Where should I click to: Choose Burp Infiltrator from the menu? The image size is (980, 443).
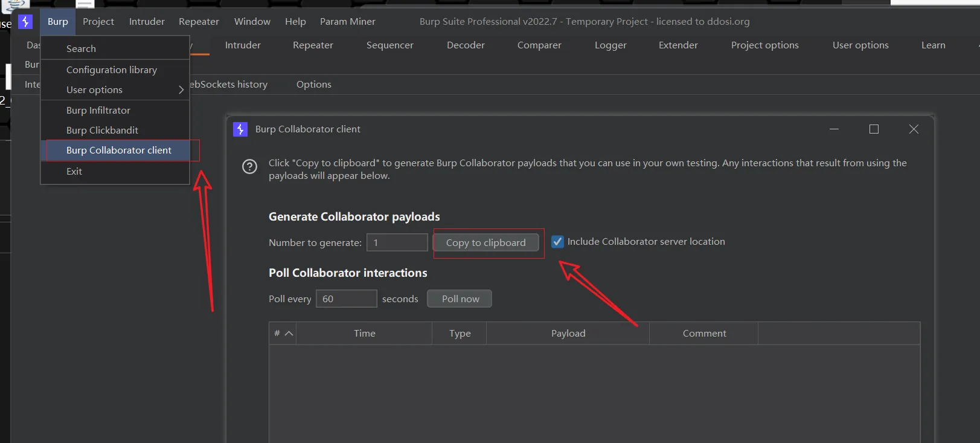(x=98, y=111)
